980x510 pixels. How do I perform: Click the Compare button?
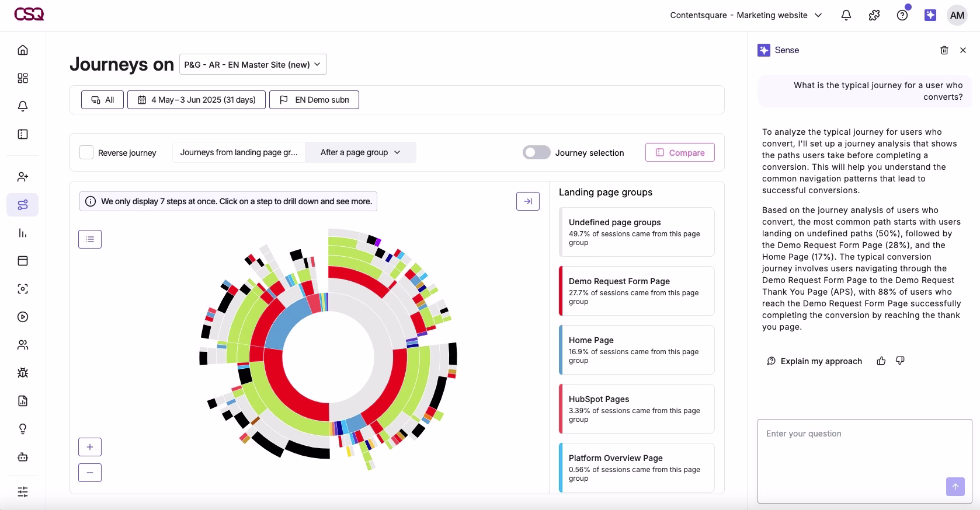[x=680, y=152]
